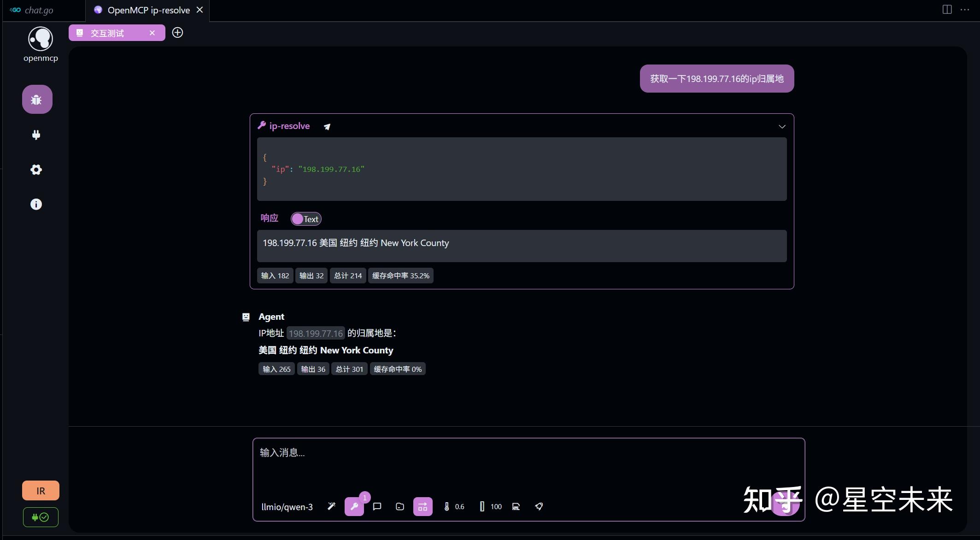The width and height of the screenshot is (980, 540).
Task: Click the system prompt speech bubble icon
Action: pyautogui.click(x=377, y=506)
